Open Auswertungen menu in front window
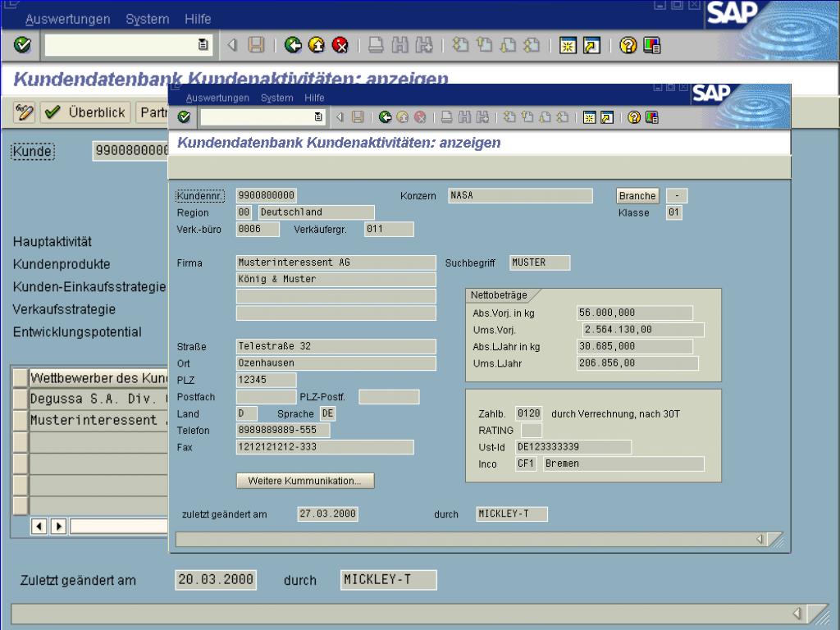840x630 pixels. (217, 98)
